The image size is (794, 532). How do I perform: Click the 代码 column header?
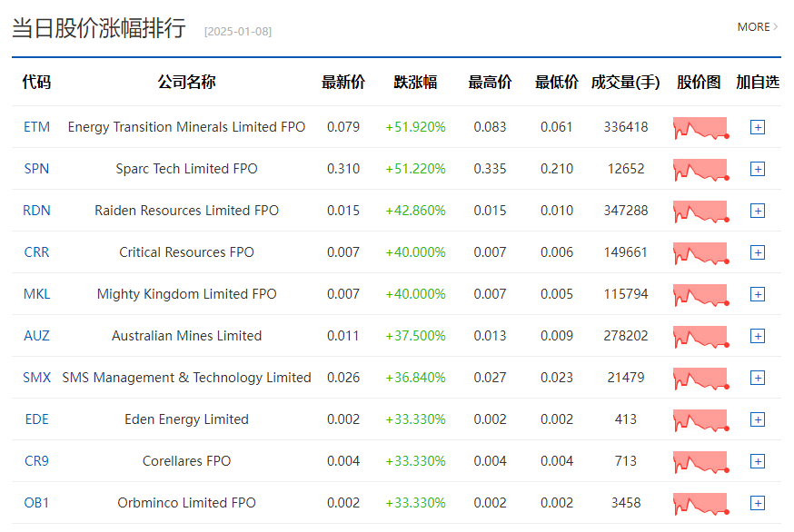36,82
